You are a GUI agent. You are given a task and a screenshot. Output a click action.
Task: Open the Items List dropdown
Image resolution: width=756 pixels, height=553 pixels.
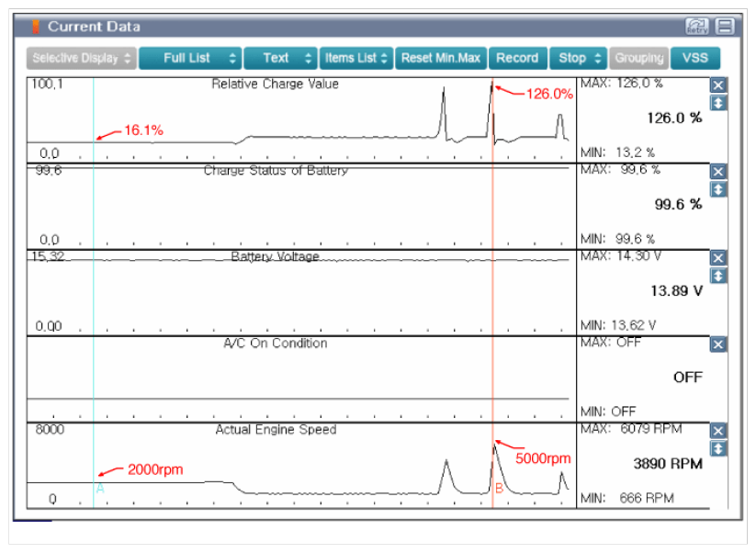pyautogui.click(x=356, y=58)
